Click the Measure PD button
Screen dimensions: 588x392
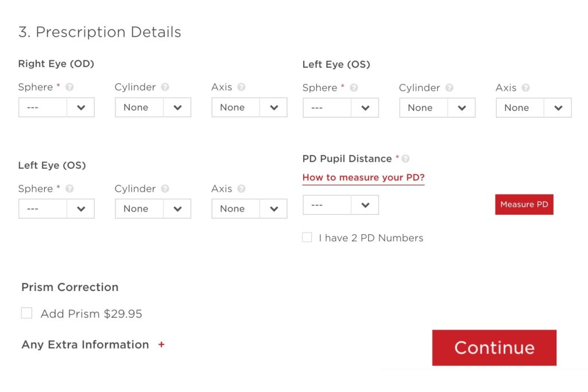click(524, 204)
